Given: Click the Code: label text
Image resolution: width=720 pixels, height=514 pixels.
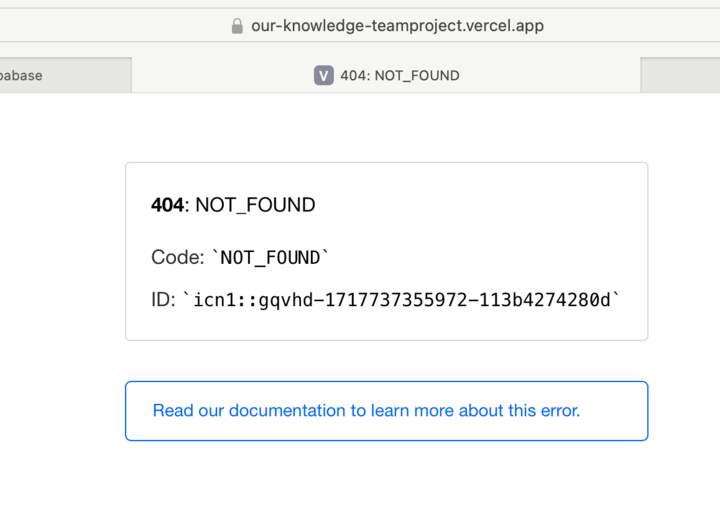Looking at the screenshot, I should (177, 257).
